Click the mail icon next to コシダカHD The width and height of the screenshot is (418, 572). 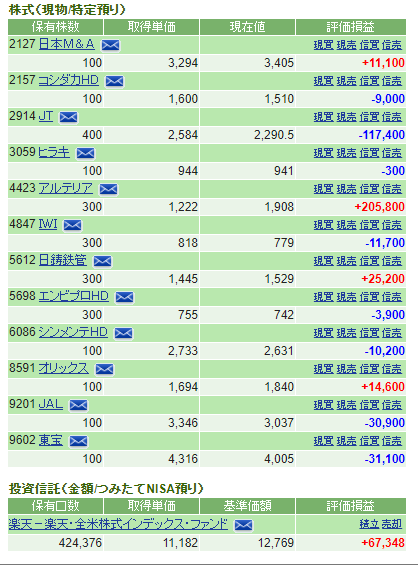[115, 81]
